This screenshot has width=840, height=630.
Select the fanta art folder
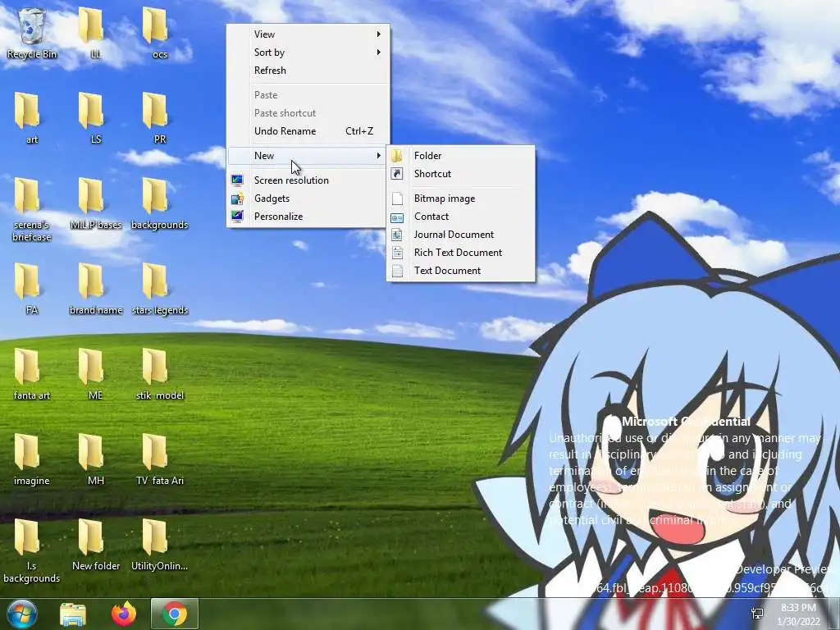(32, 374)
